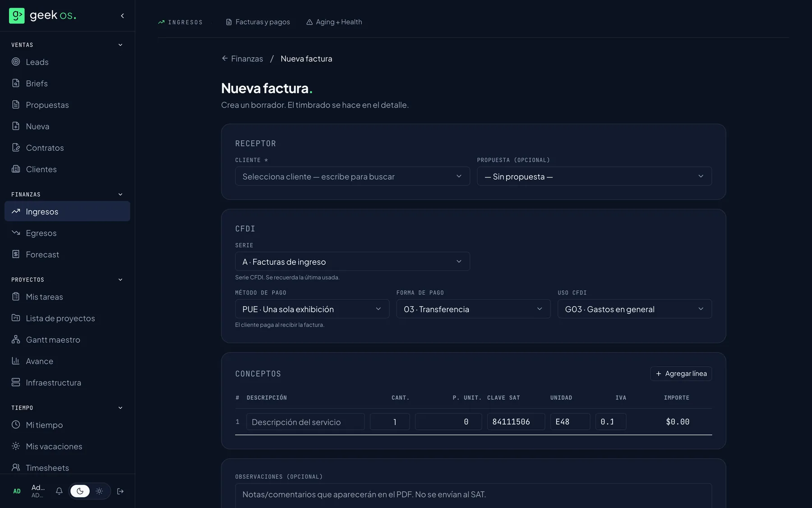Click the Cant. quantity field
The width and height of the screenshot is (812, 508).
[390, 422]
